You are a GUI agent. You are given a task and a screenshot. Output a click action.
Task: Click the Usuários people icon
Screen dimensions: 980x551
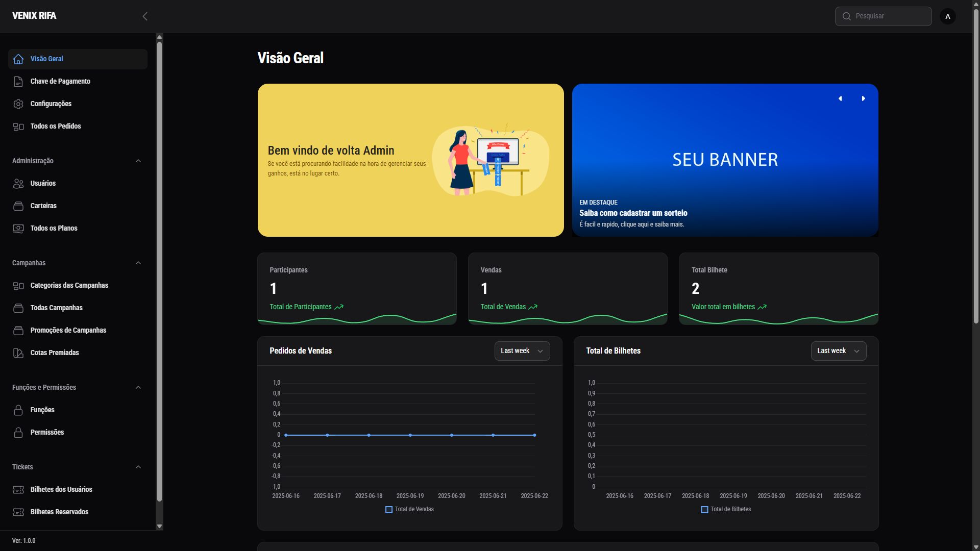click(x=18, y=184)
